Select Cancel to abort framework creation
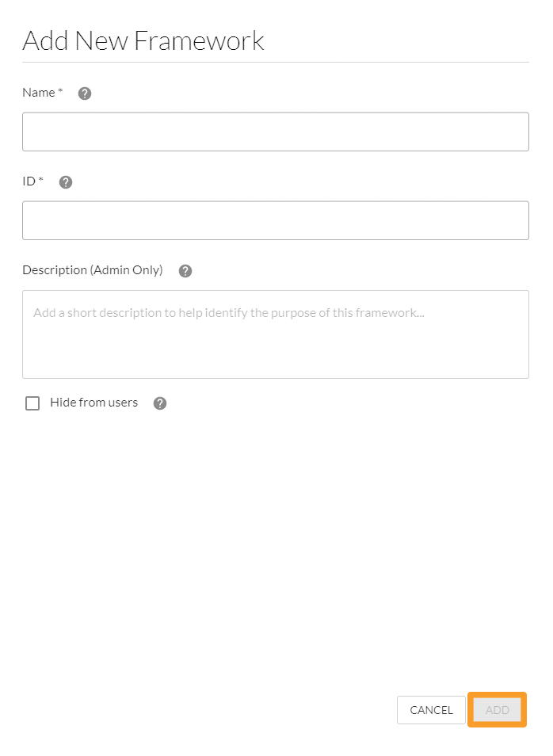 point(431,710)
